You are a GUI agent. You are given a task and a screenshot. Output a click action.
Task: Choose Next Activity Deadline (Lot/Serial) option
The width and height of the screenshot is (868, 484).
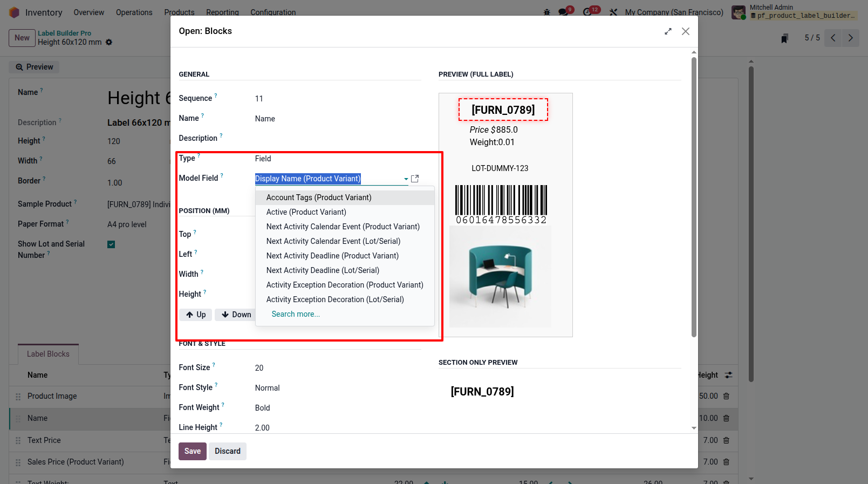[x=323, y=270]
